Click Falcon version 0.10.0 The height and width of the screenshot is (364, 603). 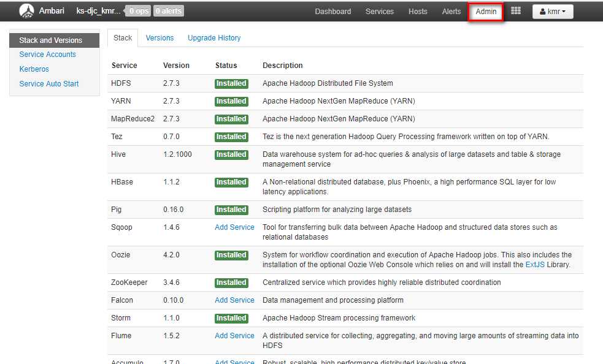click(173, 300)
